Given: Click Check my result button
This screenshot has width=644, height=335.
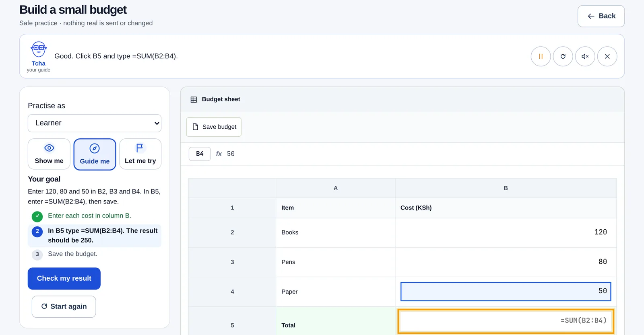Looking at the screenshot, I should tap(64, 278).
